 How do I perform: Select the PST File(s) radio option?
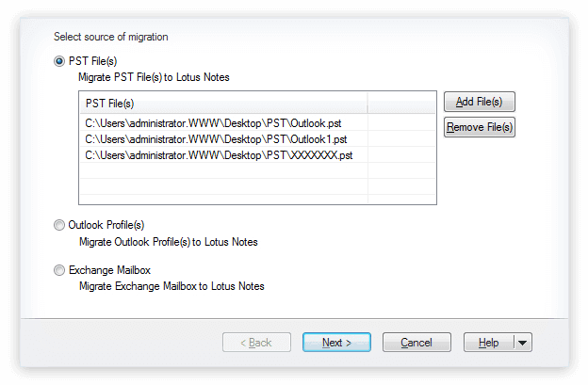click(59, 61)
